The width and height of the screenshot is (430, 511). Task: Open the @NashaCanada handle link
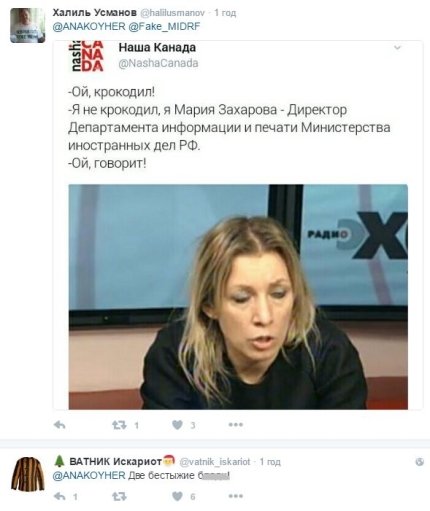coord(158,63)
